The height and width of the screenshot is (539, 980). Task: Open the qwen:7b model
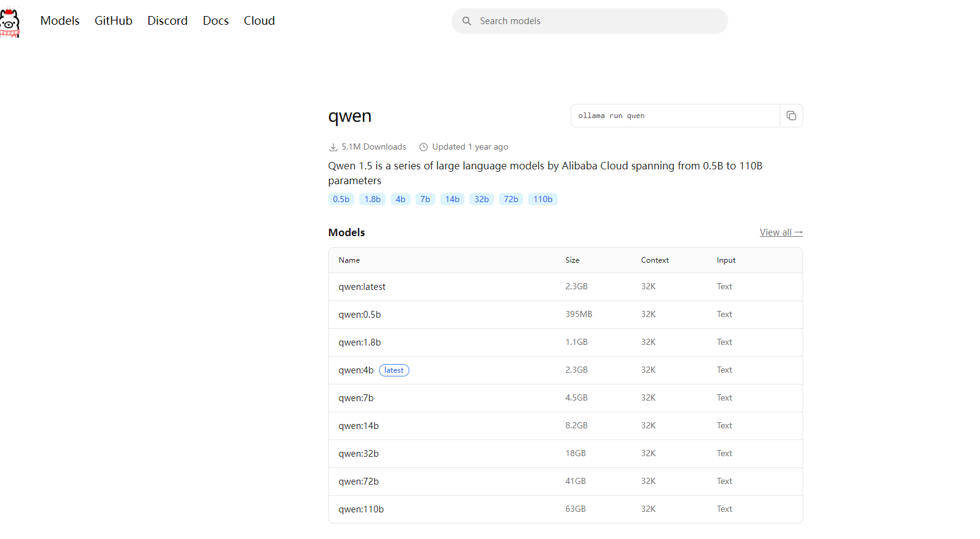[x=356, y=398]
